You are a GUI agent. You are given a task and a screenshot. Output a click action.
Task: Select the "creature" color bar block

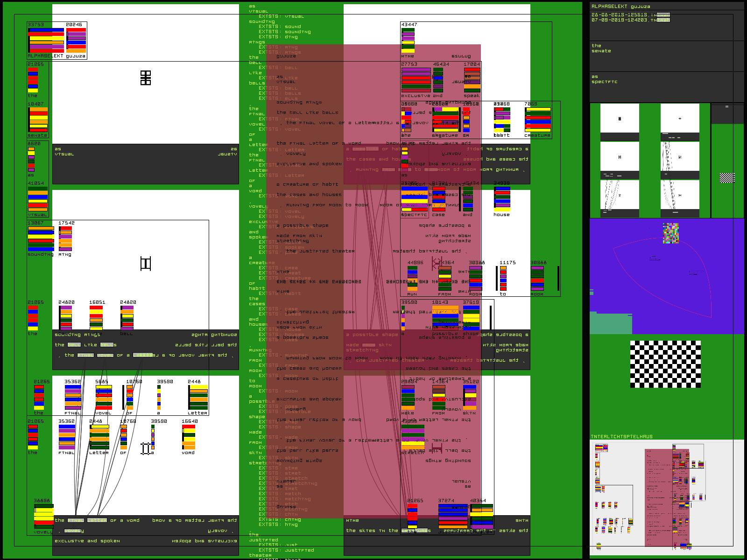pyautogui.click(x=537, y=120)
